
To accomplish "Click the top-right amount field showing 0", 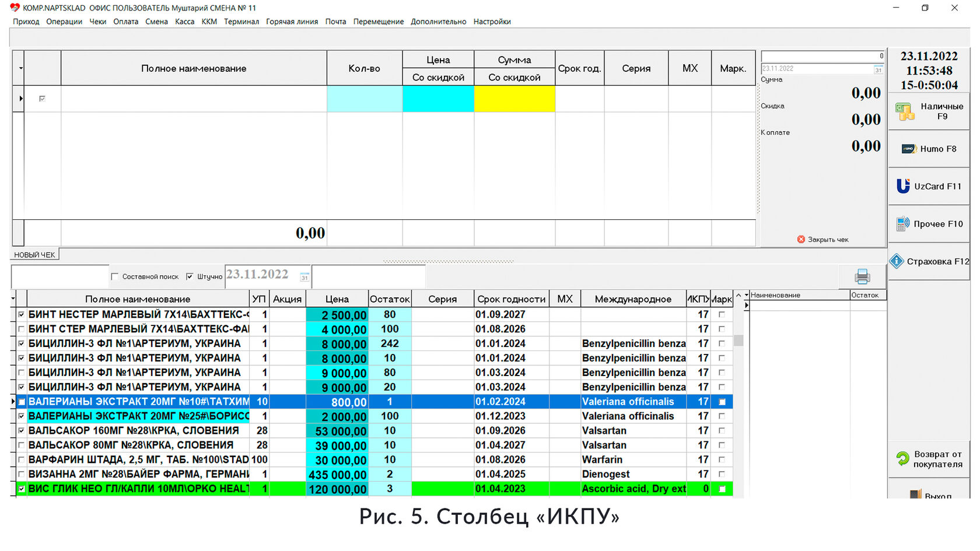I will 822,56.
